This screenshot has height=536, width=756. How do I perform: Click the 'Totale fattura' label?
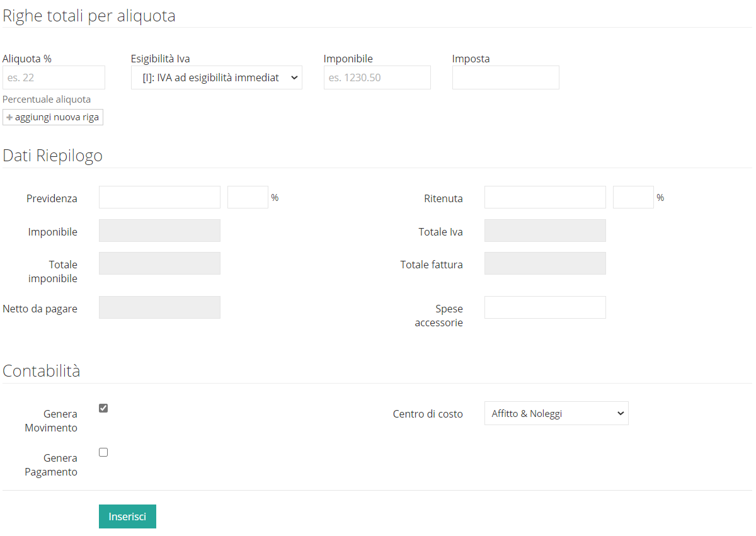pyautogui.click(x=432, y=265)
